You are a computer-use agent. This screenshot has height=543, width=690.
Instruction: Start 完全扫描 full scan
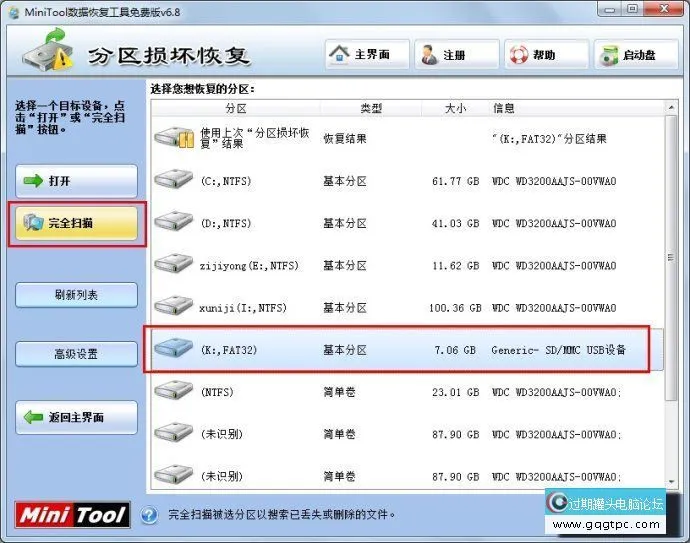[x=77, y=224]
